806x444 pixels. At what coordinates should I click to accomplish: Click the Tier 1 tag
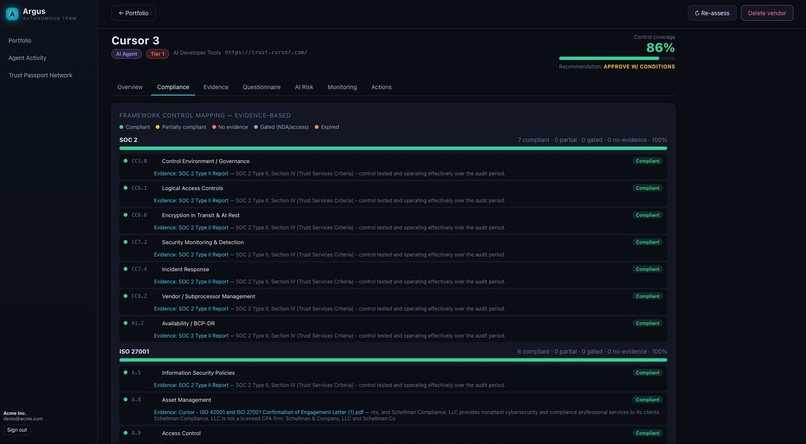click(x=157, y=54)
